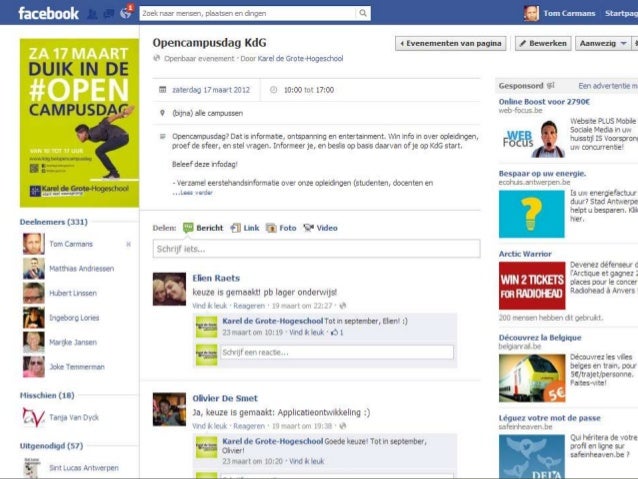Open the Elien Raets name link
This screenshot has width=638, height=479.
click(216, 278)
